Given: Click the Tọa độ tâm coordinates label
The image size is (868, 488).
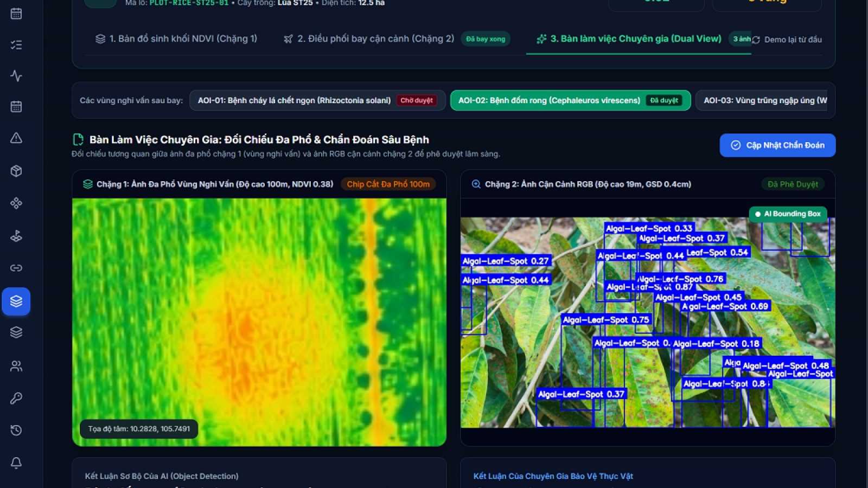Looking at the screenshot, I should pos(139,429).
